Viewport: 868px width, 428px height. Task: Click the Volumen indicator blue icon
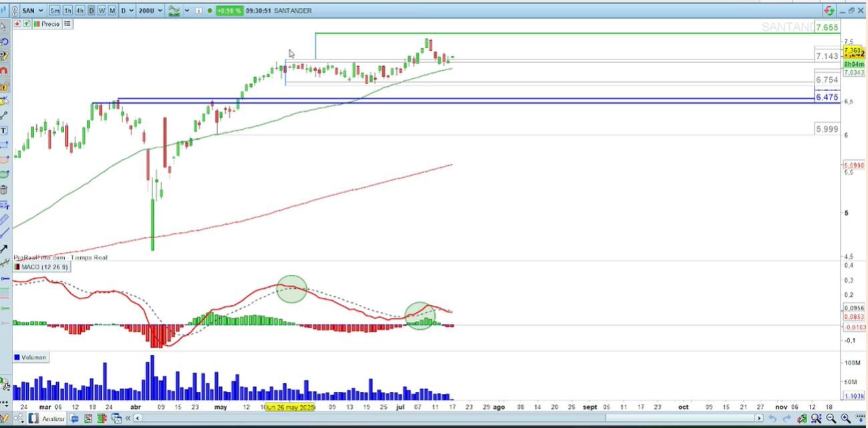coord(17,357)
